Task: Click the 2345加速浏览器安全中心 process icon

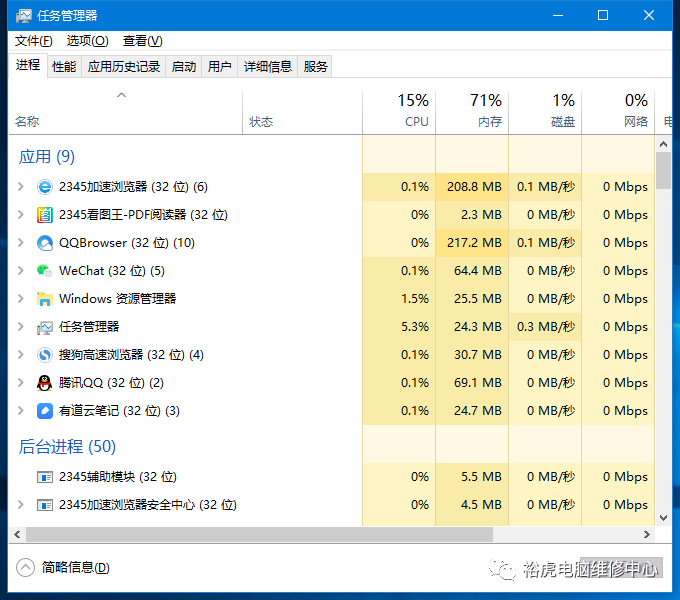Action: [45, 505]
